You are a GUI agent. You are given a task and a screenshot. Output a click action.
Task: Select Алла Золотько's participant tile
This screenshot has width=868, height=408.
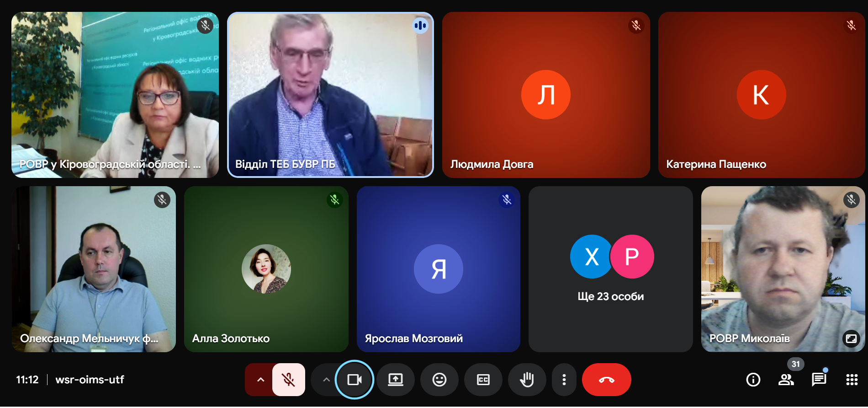coord(266,269)
